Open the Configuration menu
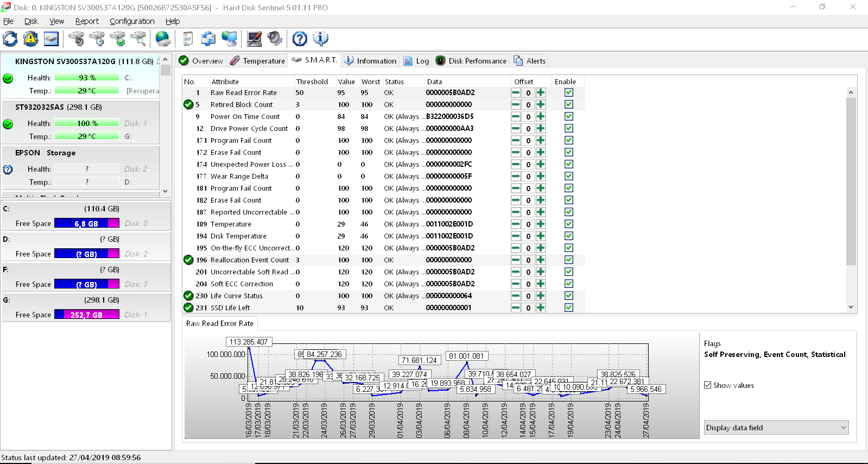The height and width of the screenshot is (464, 868). click(132, 21)
